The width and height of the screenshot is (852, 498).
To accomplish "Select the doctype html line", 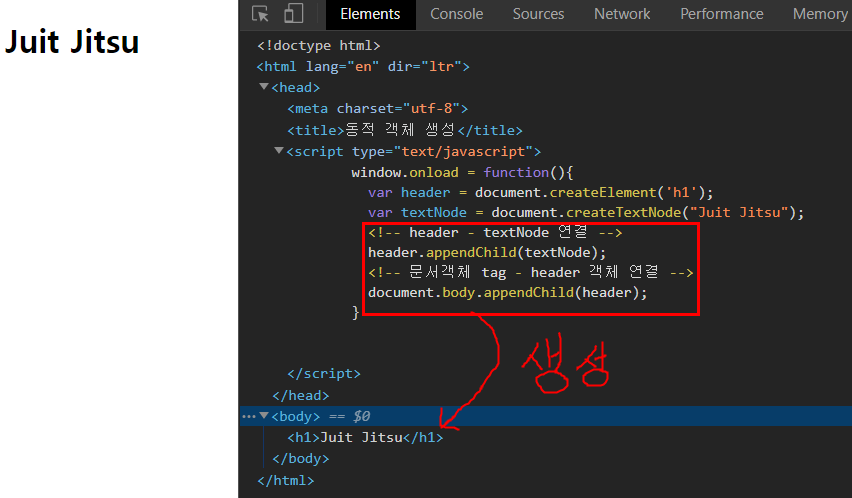I will [x=319, y=46].
